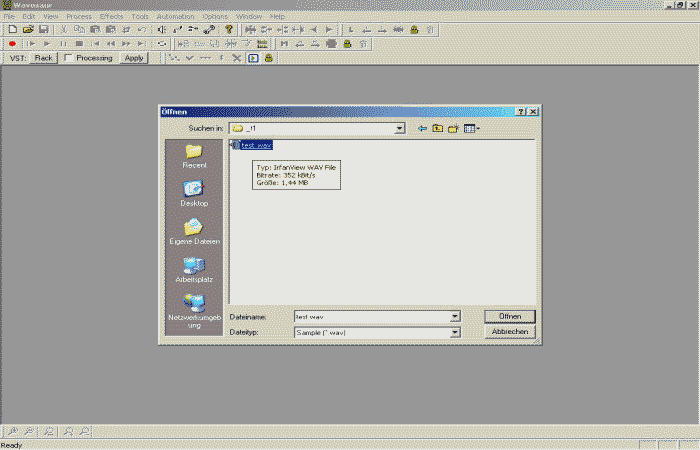Open the VST Rack button
This screenshot has width=700, height=450.
click(x=43, y=58)
